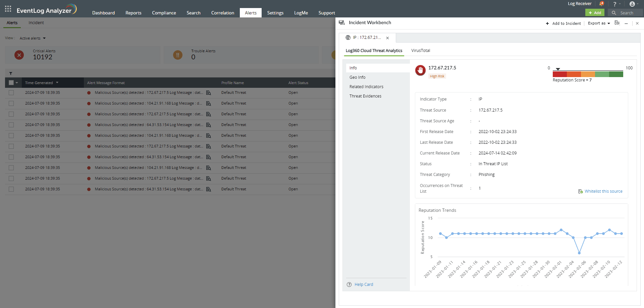Open the user account icon
644x308 pixels.
(x=633, y=4)
